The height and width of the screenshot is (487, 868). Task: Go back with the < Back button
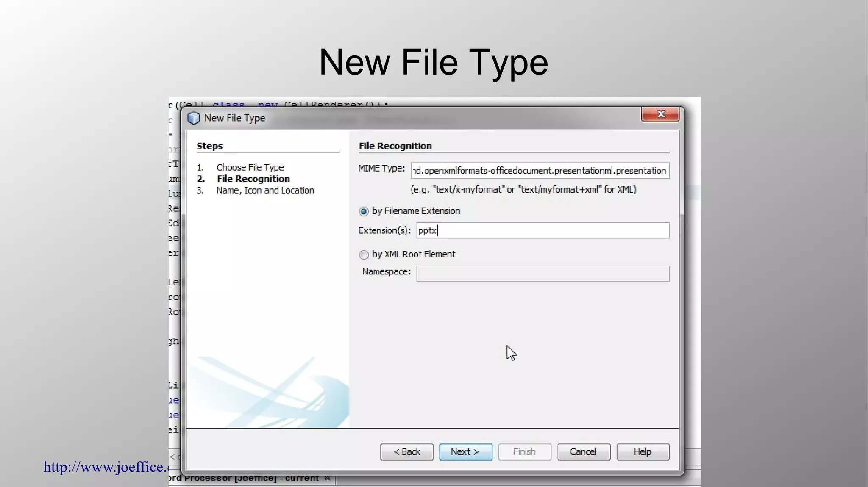407,452
